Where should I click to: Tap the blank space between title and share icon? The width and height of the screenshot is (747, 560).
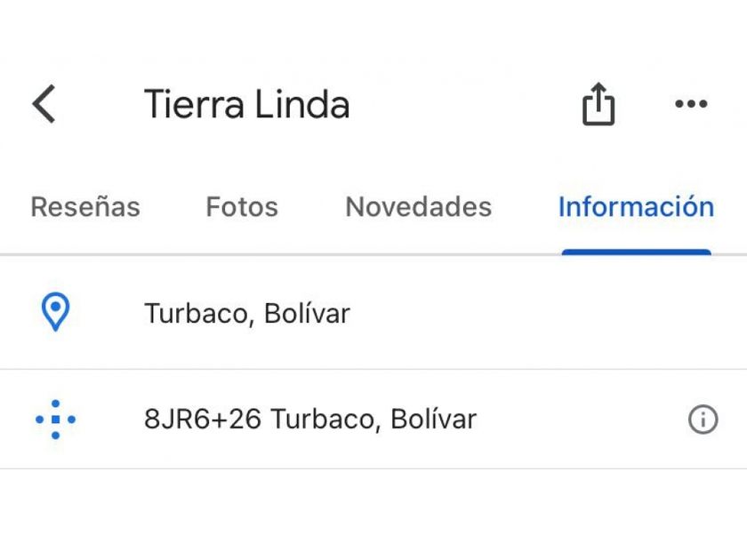coord(462,105)
